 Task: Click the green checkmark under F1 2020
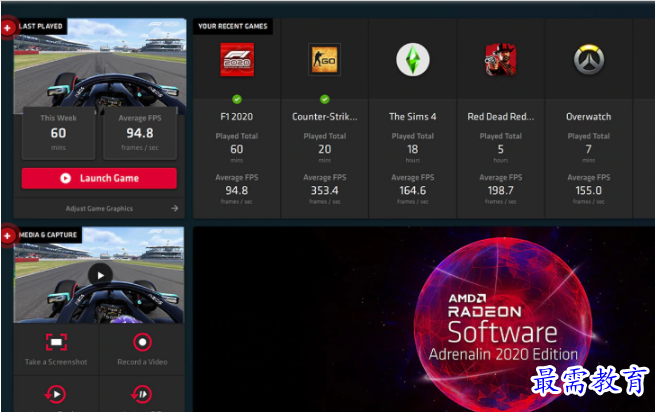pos(237,99)
